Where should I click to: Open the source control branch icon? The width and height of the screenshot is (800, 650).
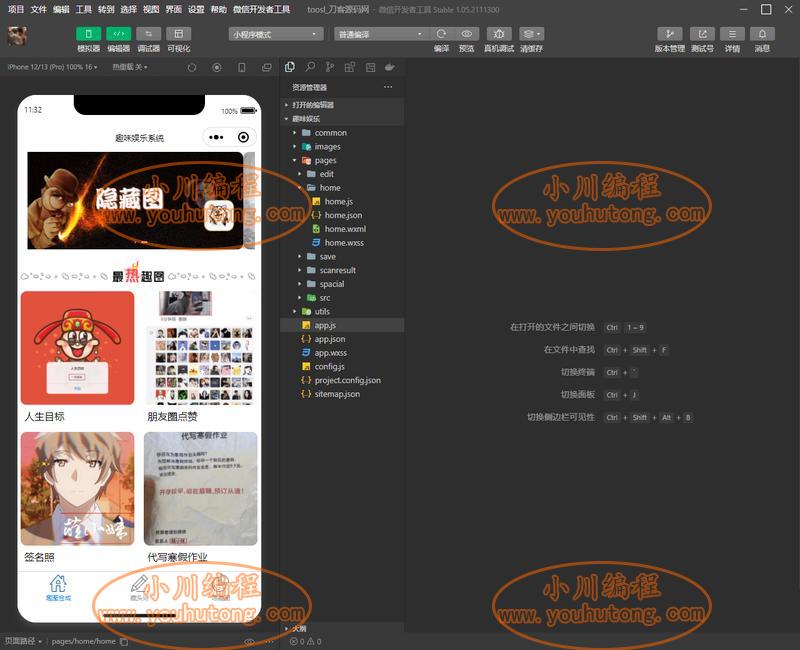330,67
